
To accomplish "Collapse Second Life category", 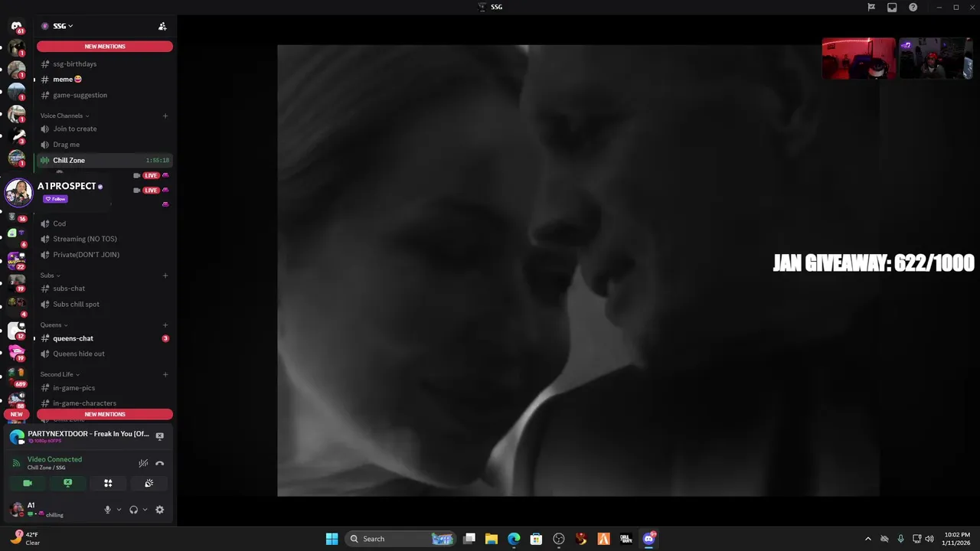I will tap(60, 374).
